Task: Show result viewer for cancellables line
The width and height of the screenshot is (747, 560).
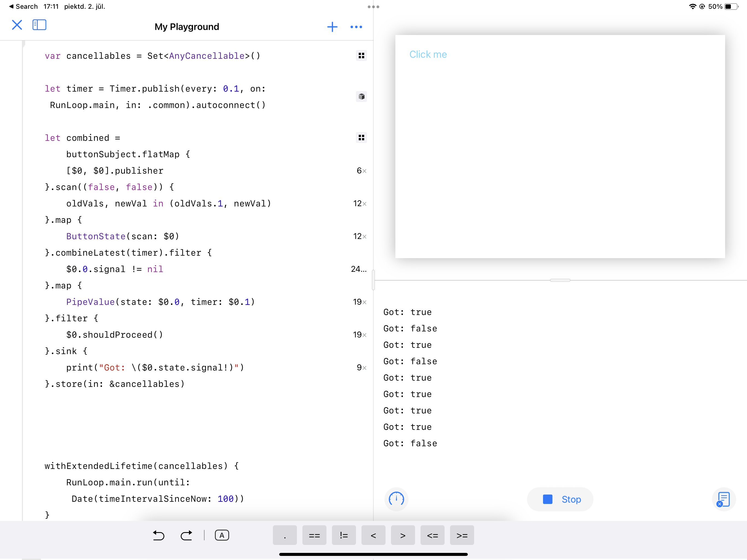Action: point(361,56)
